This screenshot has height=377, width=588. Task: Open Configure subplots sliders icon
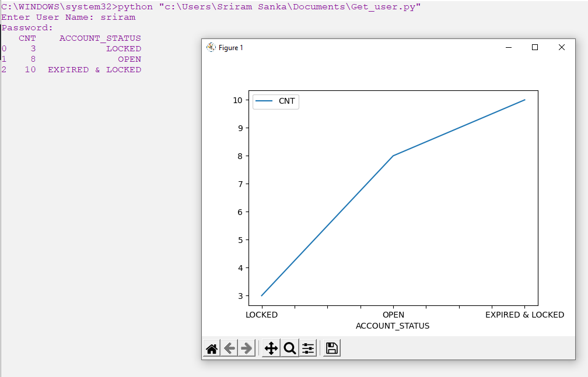coord(308,348)
